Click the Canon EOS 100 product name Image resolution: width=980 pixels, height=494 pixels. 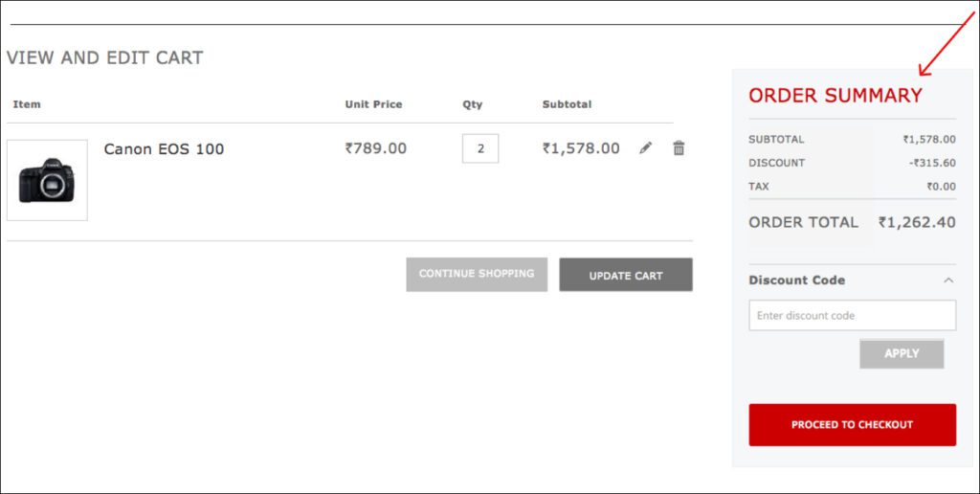[164, 149]
